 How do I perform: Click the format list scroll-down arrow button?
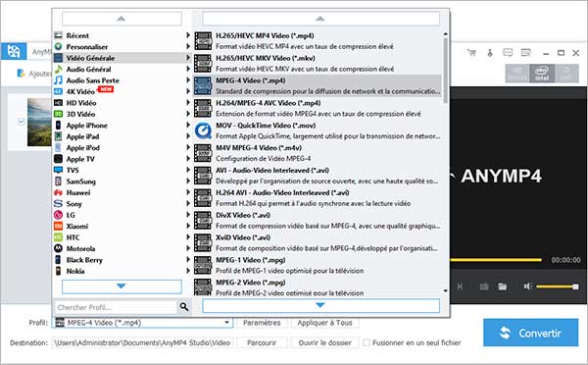pos(321,305)
